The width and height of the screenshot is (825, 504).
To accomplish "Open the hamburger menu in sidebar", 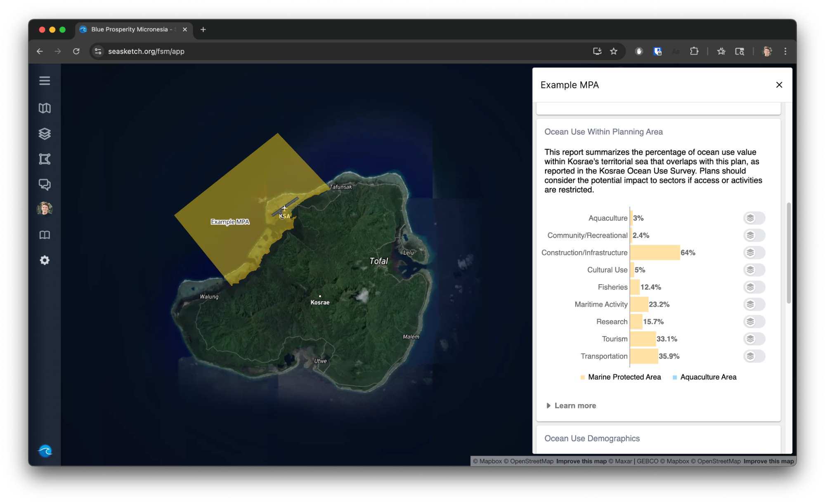I will click(x=45, y=81).
